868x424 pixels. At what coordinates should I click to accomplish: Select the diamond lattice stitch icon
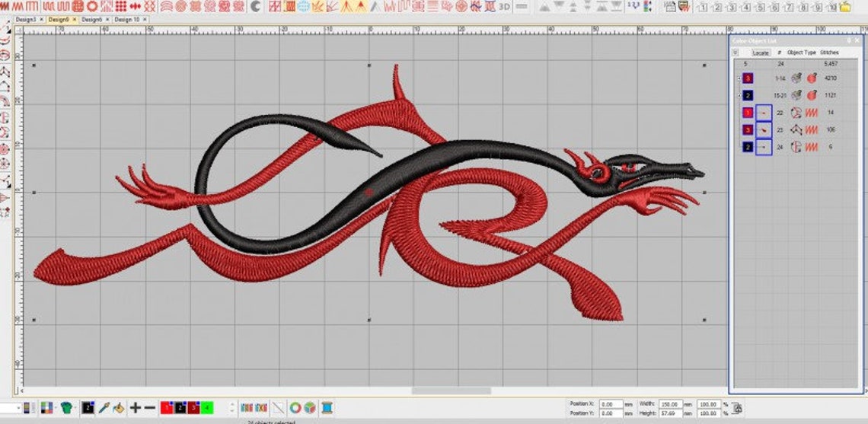pyautogui.click(x=149, y=7)
